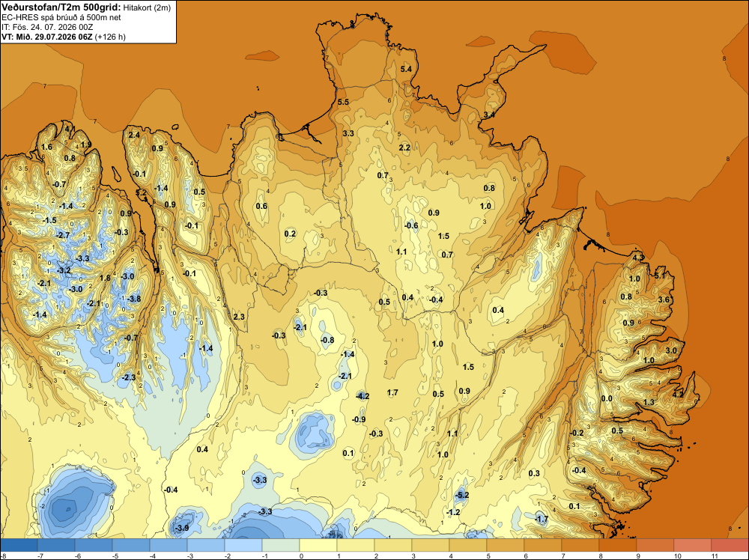Click the -0.2 temperature value
The height and width of the screenshot is (560, 749).
[x=577, y=433]
